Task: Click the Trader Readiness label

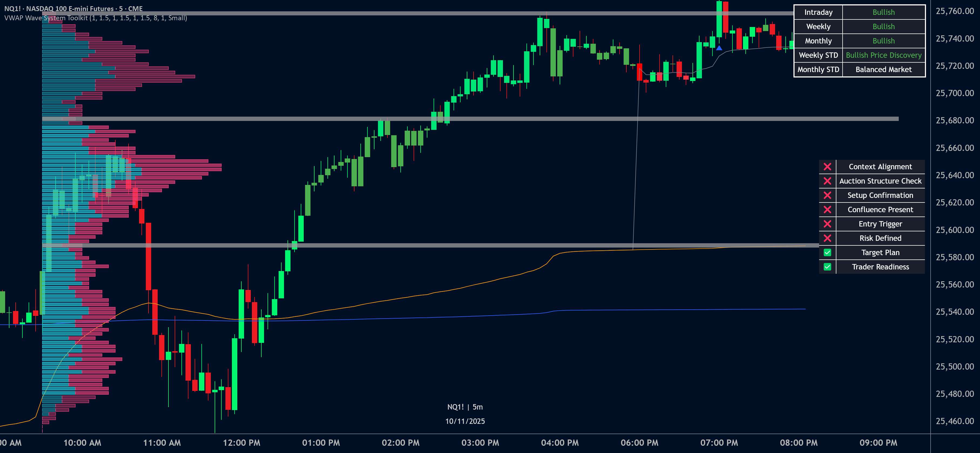Action: pyautogui.click(x=880, y=267)
